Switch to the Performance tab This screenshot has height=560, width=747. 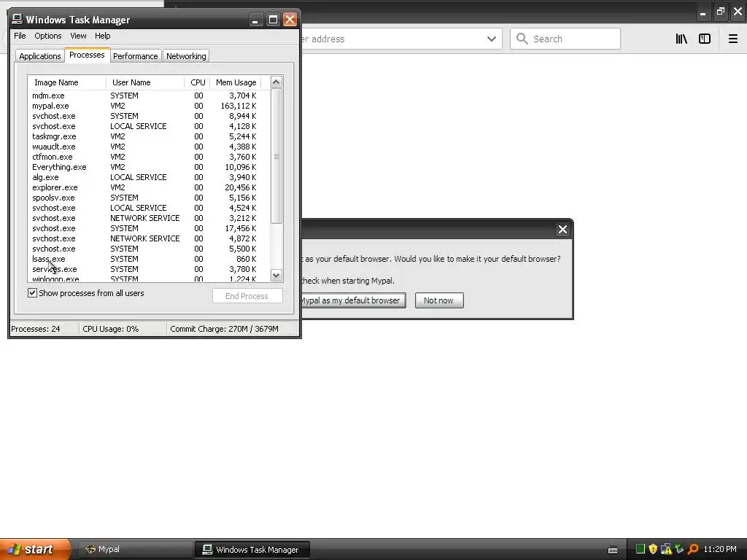coord(135,56)
